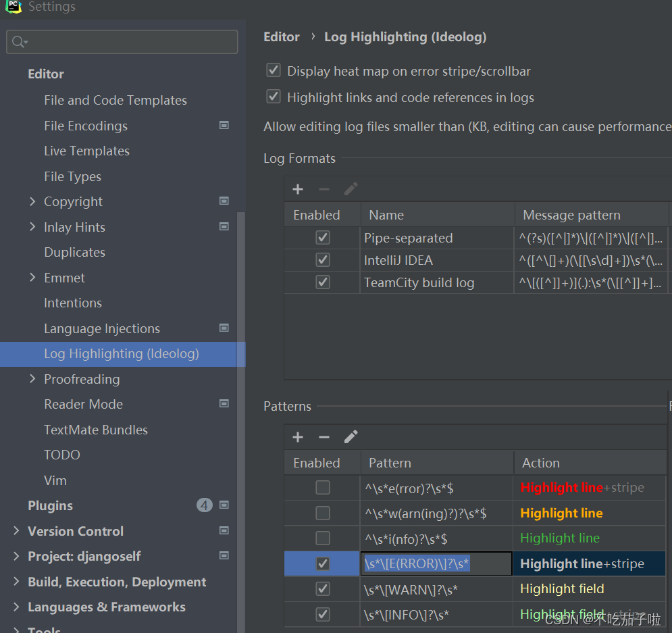Screen dimensions: 672x633
Task: Open the TODO settings page
Action: [61, 455]
